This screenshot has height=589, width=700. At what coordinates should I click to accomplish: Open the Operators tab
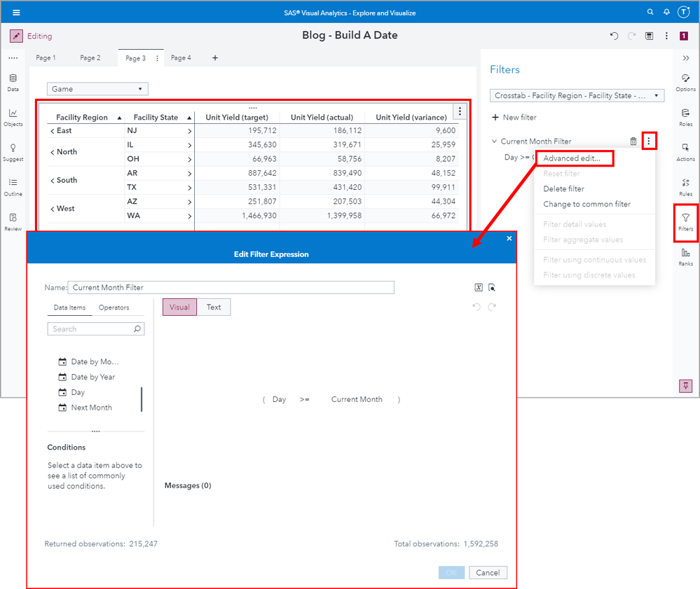coord(114,307)
